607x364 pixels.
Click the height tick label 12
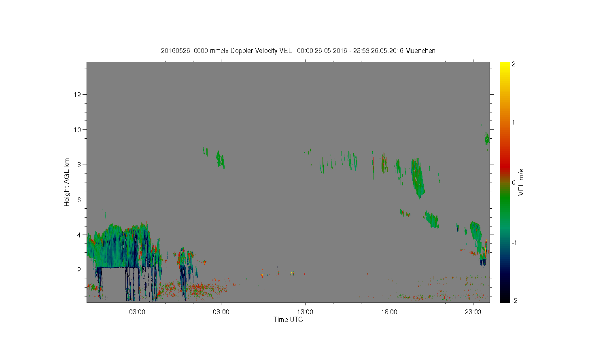pyautogui.click(x=78, y=95)
